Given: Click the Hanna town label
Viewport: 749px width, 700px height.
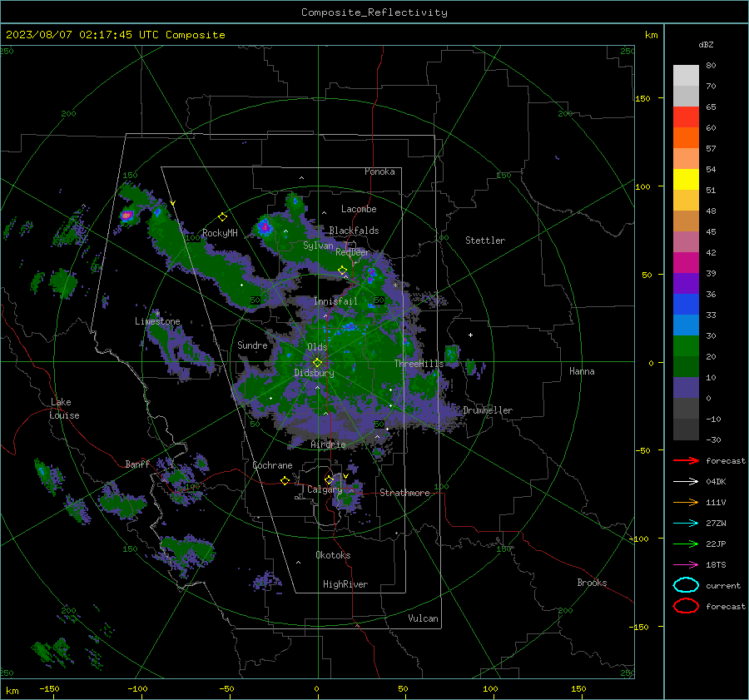Looking at the screenshot, I should click(582, 371).
